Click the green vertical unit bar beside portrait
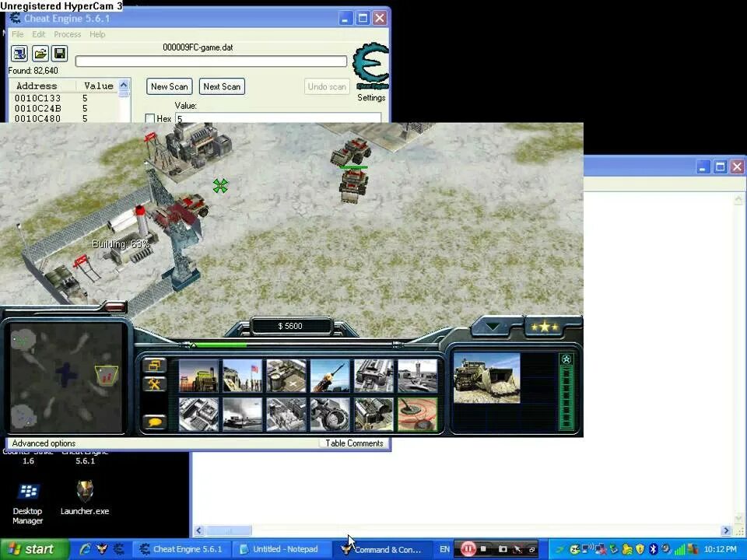 coord(566,398)
